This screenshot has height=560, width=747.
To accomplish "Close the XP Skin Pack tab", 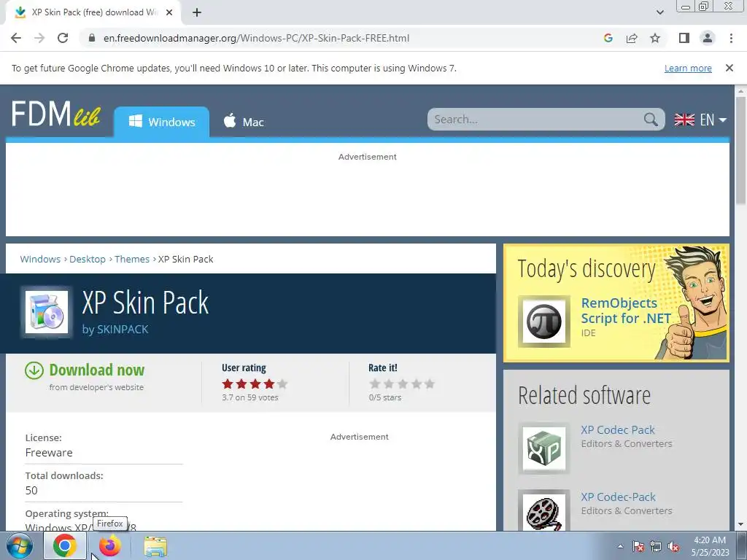I will click(169, 12).
